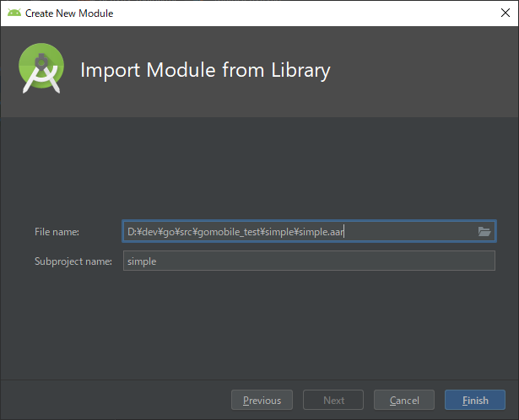The image size is (519, 420).
Task: Click the Android icon in the title bar
Action: click(x=14, y=13)
